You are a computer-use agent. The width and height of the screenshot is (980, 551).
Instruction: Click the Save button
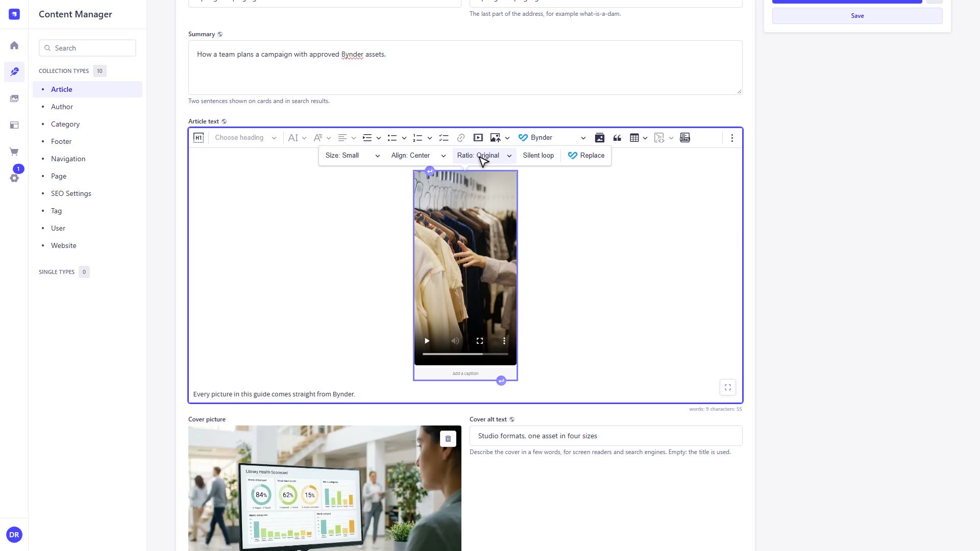pos(857,16)
